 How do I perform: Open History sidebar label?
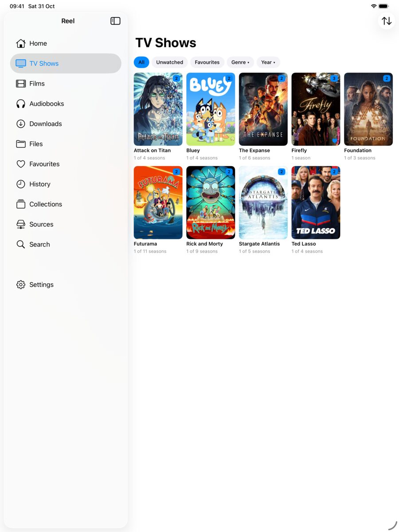[40, 184]
